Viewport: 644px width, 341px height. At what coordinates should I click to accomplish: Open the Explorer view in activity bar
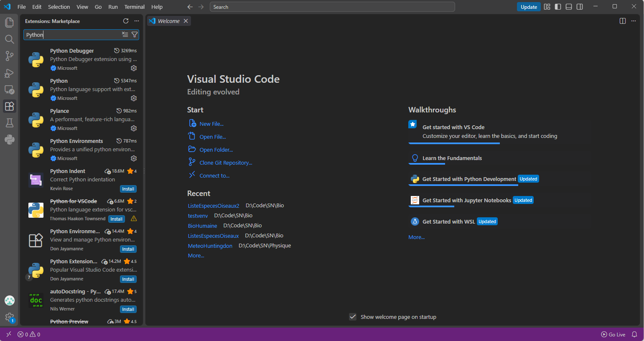tap(10, 23)
